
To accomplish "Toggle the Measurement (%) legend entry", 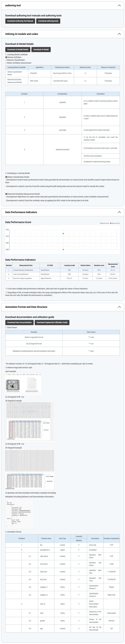I will click(105, 223).
